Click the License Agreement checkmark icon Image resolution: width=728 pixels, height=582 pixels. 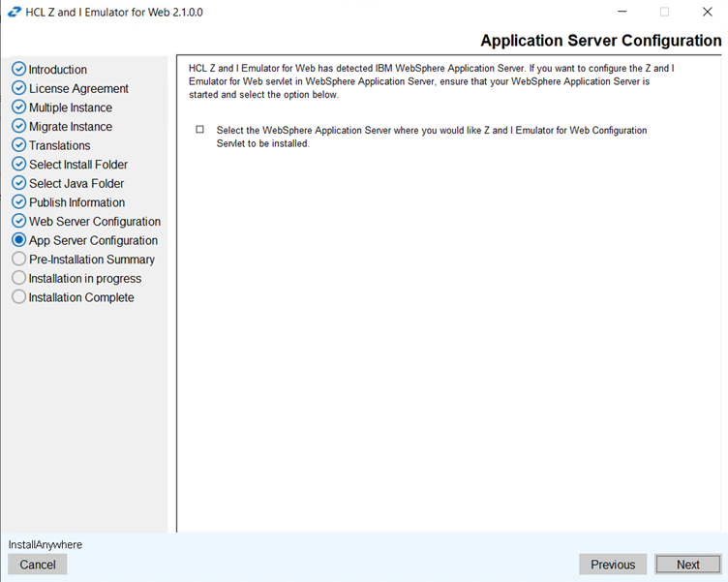[x=18, y=88]
